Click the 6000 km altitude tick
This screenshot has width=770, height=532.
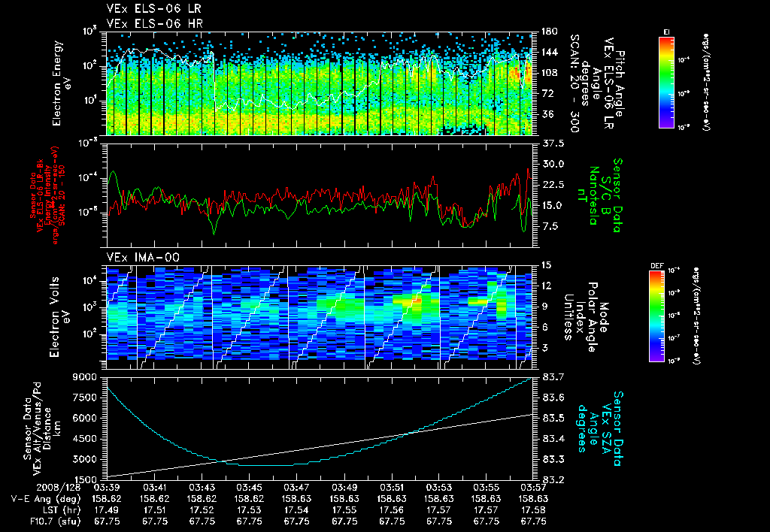tap(86, 418)
